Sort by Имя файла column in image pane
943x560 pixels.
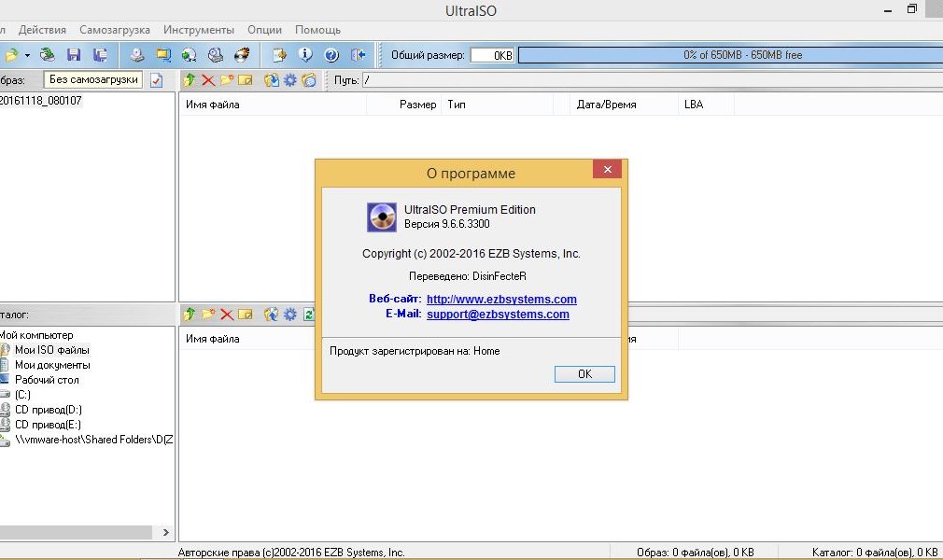274,104
